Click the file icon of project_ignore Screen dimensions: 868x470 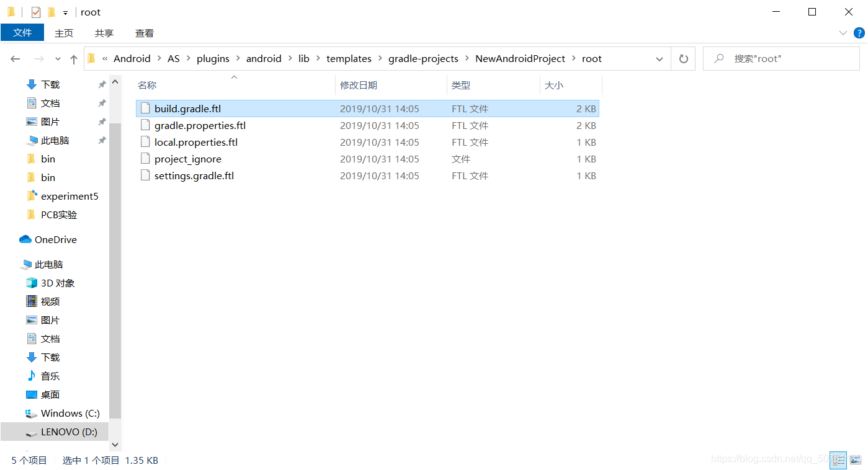click(145, 159)
